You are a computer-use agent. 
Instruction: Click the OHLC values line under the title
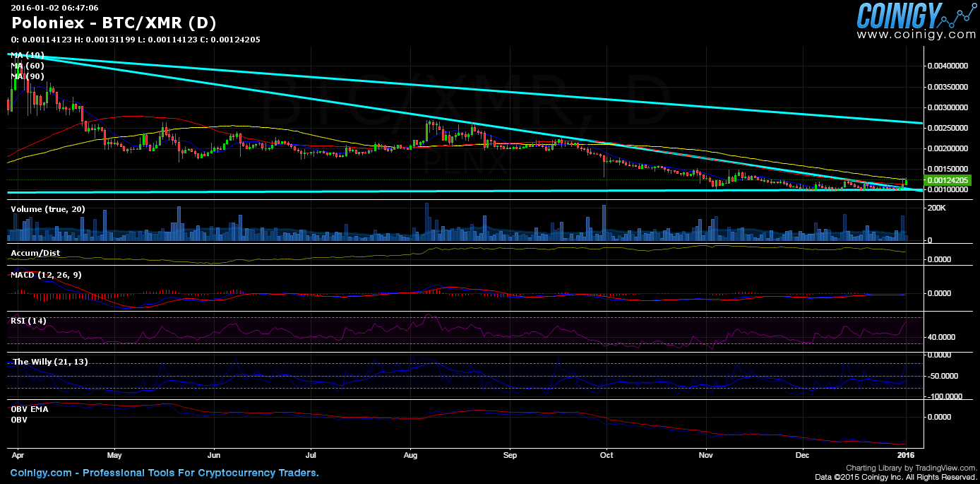point(136,40)
